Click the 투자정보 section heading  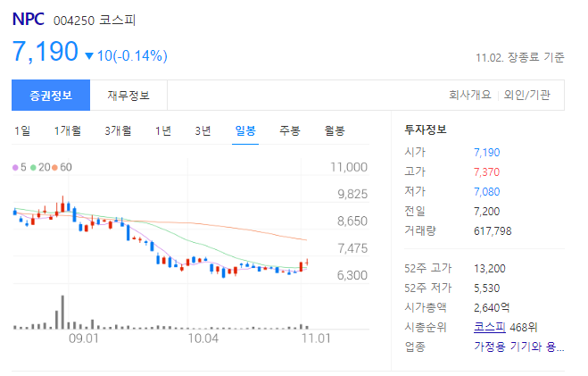click(x=426, y=130)
